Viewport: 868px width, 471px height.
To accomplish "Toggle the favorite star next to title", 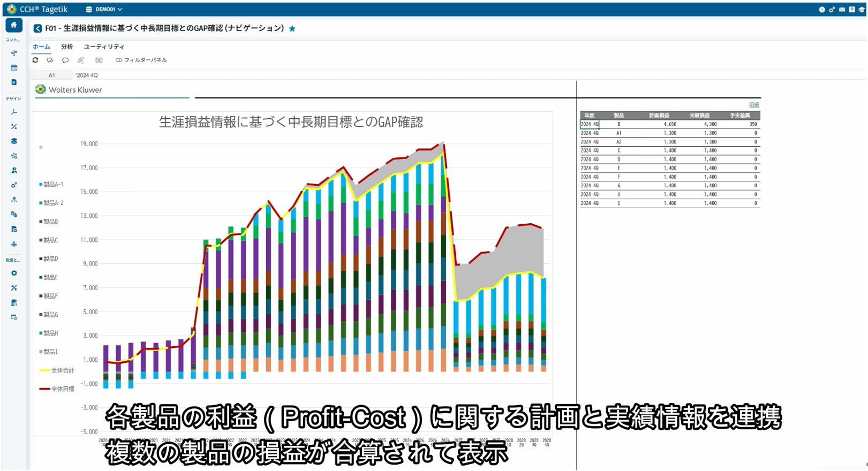I will point(292,29).
